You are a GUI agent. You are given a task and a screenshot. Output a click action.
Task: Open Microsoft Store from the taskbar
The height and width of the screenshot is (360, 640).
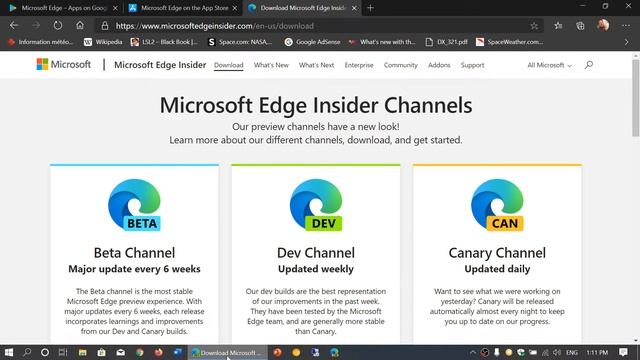[x=102, y=352]
